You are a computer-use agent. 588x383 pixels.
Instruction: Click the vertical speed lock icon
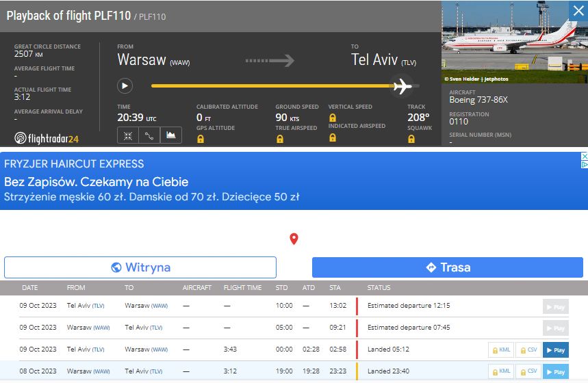[333, 118]
